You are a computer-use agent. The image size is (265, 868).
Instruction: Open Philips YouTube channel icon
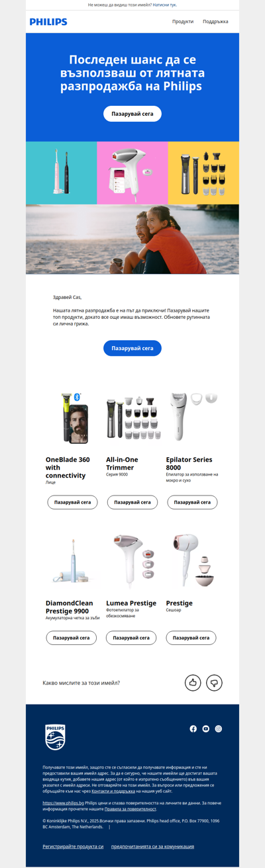pos(206,728)
